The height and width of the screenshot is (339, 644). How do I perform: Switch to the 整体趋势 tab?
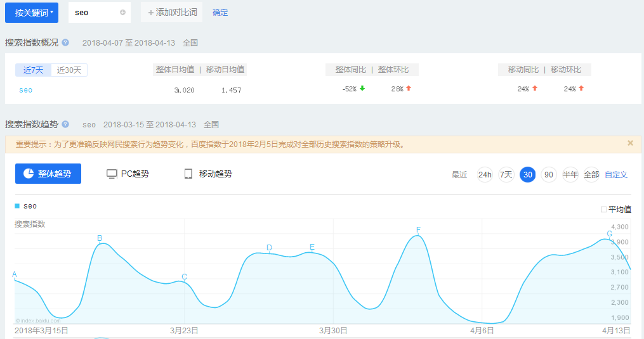click(48, 174)
